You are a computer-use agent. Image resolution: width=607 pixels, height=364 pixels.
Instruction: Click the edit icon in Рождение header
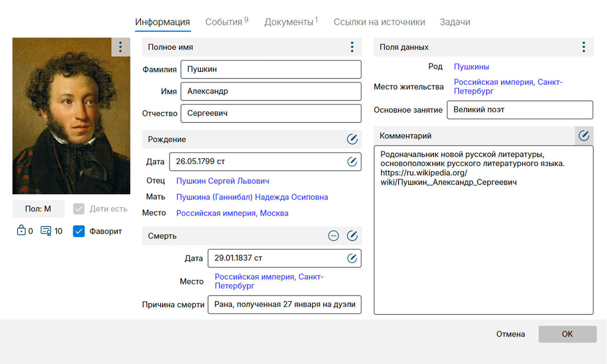[352, 139]
